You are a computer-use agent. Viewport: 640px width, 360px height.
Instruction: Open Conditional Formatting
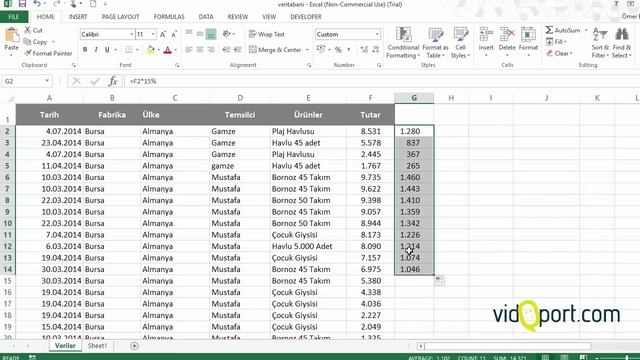click(x=403, y=43)
